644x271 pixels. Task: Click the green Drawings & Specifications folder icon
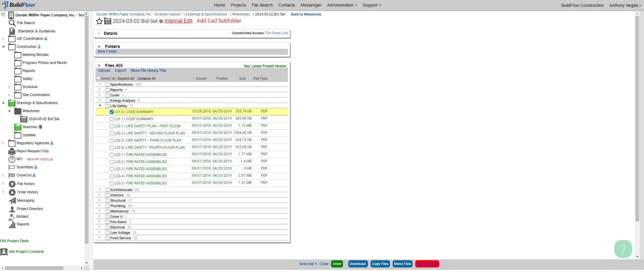coord(12,103)
